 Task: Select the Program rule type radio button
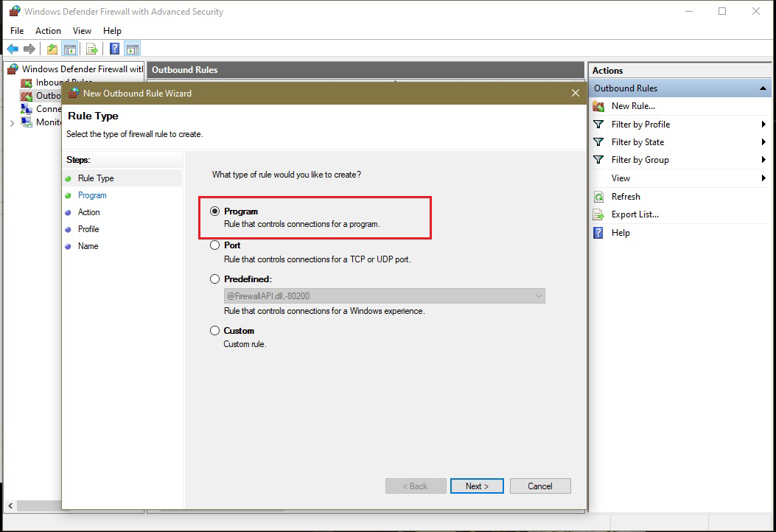coord(214,211)
